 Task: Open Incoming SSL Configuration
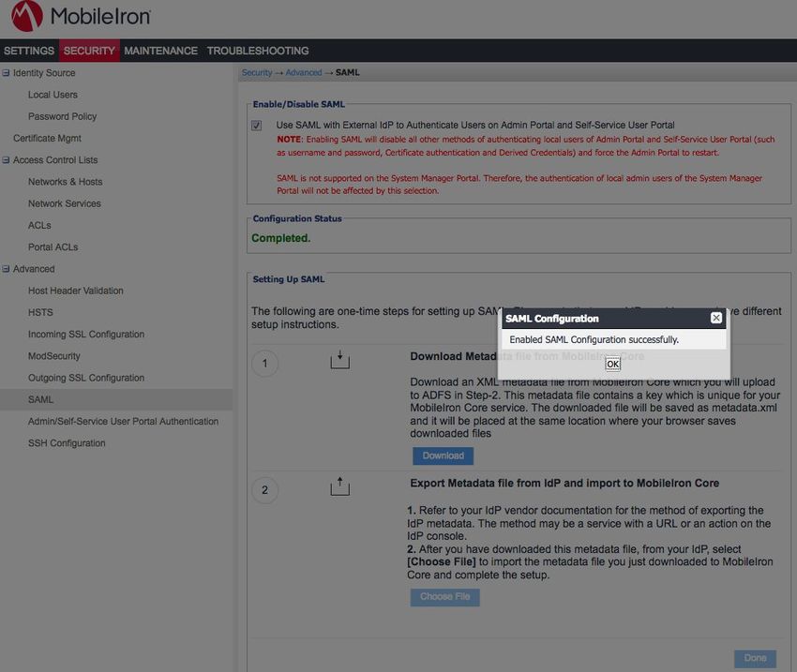[86, 335]
